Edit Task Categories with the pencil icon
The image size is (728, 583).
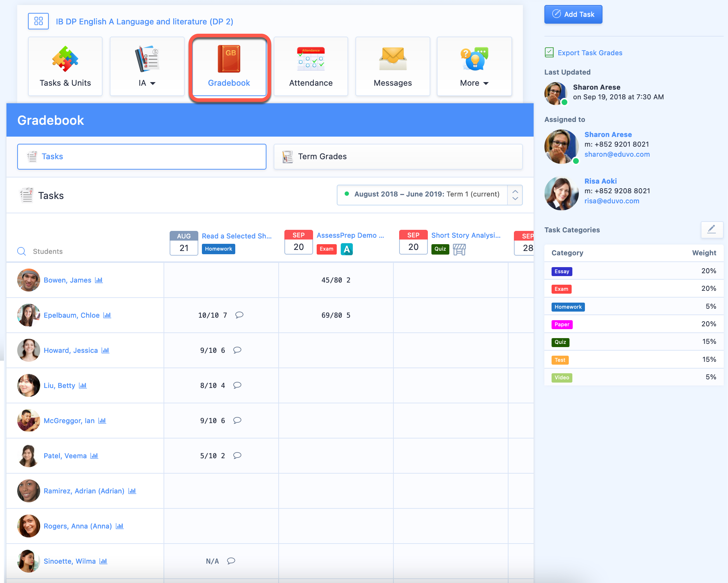pos(712,229)
